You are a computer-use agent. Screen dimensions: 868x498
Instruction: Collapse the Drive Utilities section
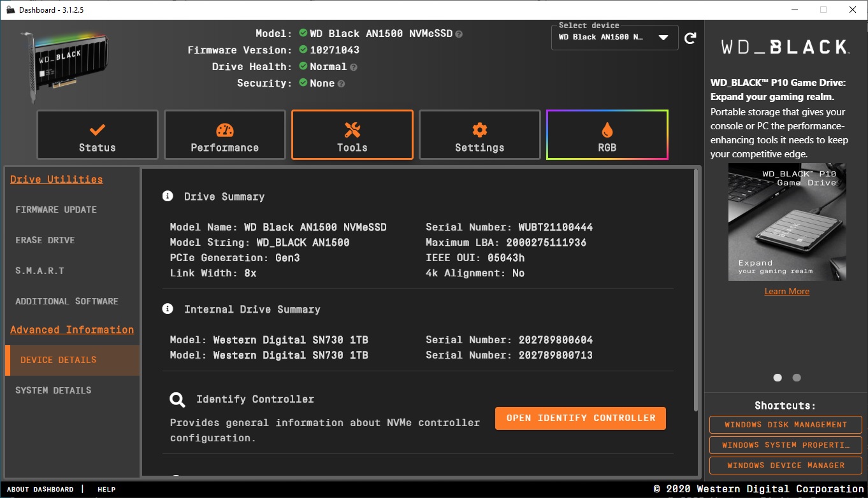[57, 180]
